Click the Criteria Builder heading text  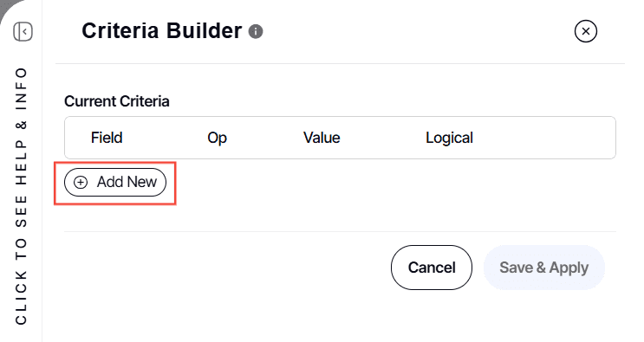tap(162, 31)
